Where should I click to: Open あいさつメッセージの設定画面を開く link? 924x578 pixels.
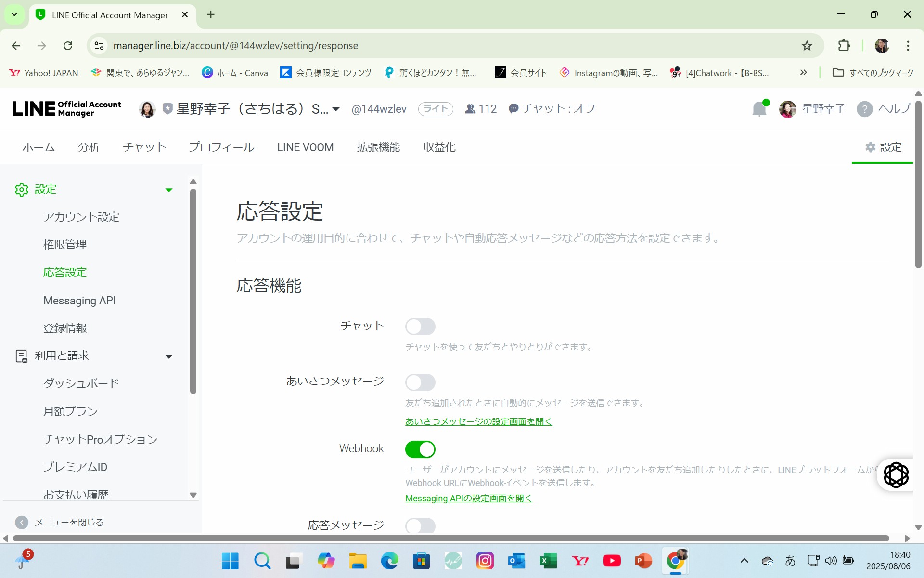tap(478, 421)
